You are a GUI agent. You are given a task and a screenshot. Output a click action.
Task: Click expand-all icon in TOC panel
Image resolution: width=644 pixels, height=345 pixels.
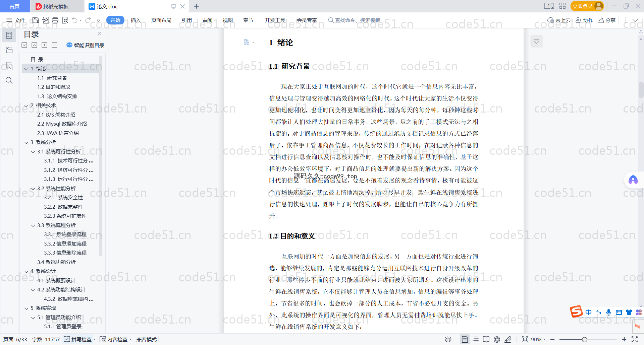24,45
